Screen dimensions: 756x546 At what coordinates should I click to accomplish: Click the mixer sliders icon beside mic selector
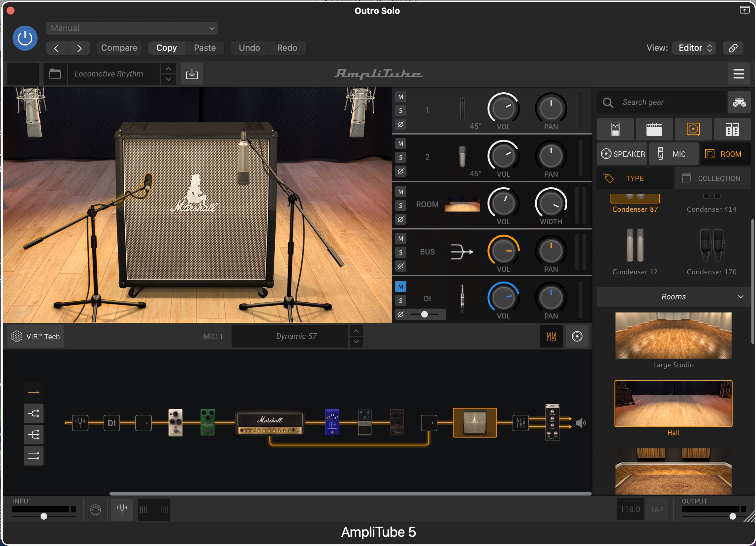tap(551, 336)
